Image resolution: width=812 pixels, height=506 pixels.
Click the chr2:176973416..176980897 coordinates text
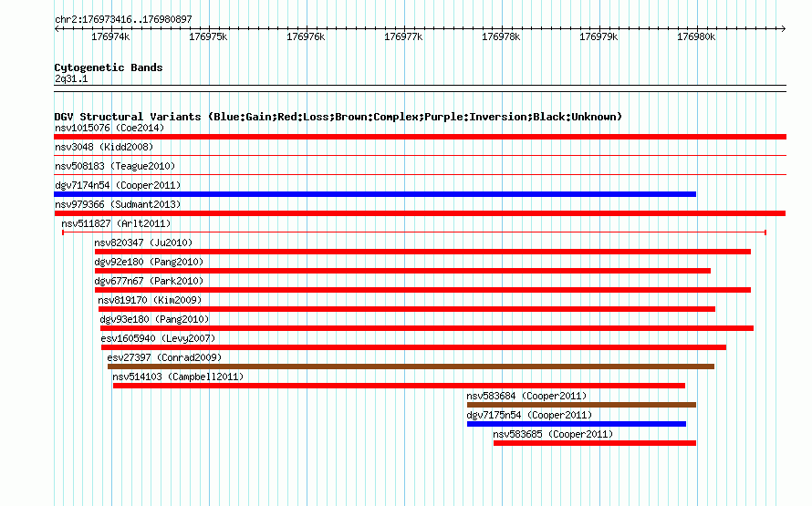(123, 19)
